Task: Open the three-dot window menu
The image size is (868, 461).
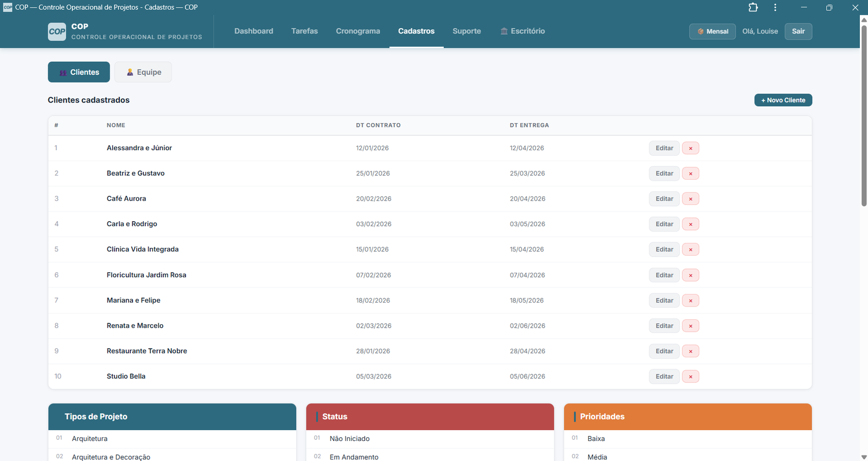Action: 775,8
